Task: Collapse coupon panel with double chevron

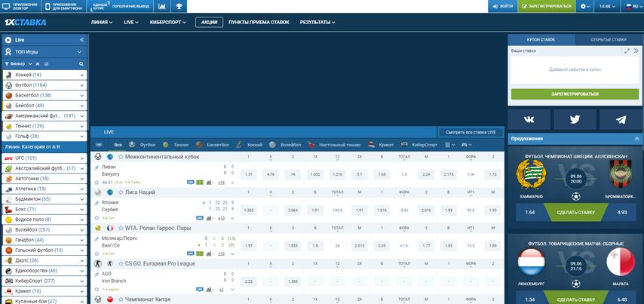Action: pos(636,51)
